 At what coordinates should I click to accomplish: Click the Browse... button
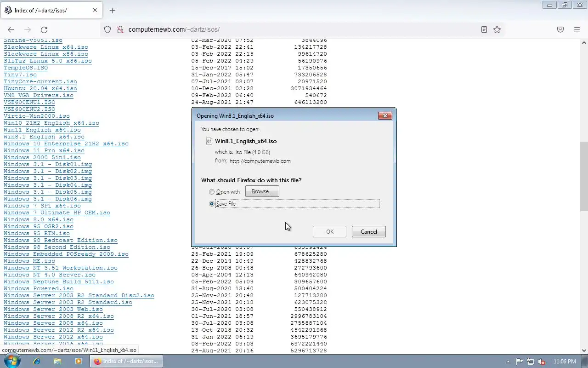[x=262, y=191]
